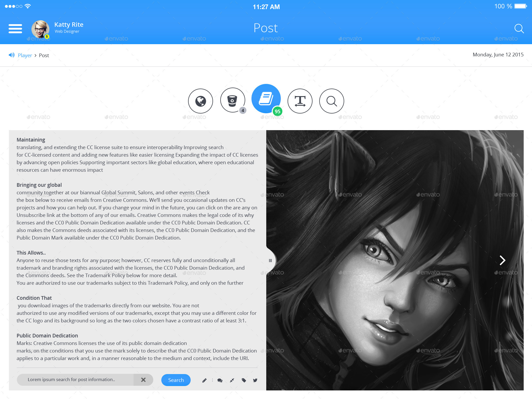Click the tag icon in bottom toolbar
The image size is (532, 399).
pos(243,381)
